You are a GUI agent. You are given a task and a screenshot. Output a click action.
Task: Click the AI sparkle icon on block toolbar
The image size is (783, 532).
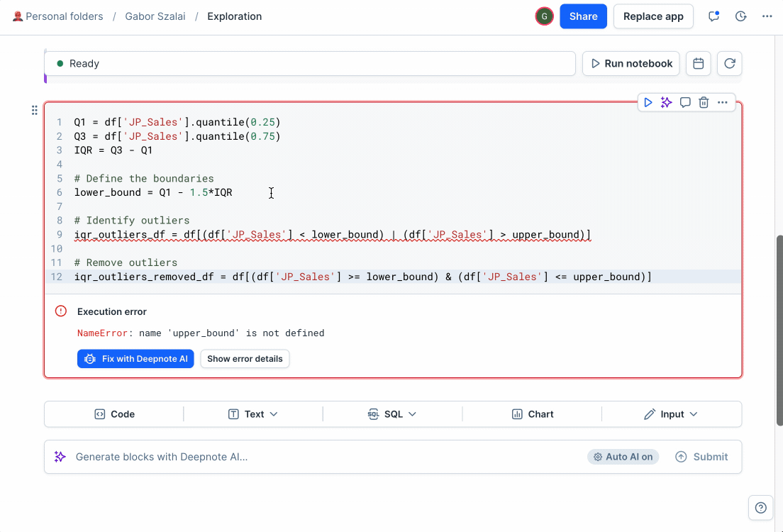click(666, 102)
